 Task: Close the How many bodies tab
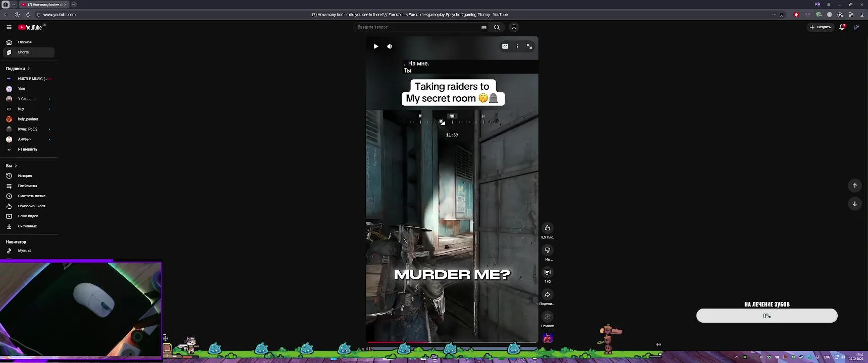pos(65,5)
